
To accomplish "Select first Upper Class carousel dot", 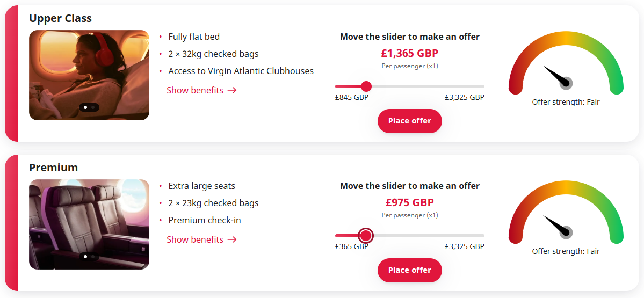I will point(85,107).
